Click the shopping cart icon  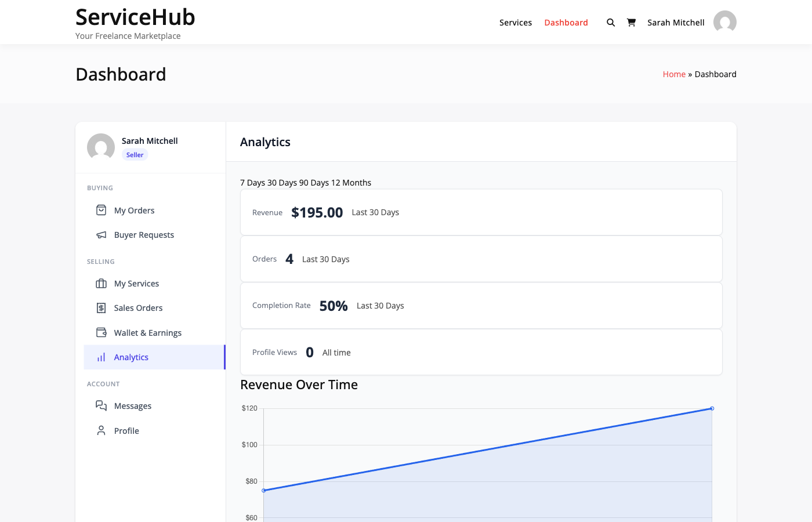tap(631, 22)
